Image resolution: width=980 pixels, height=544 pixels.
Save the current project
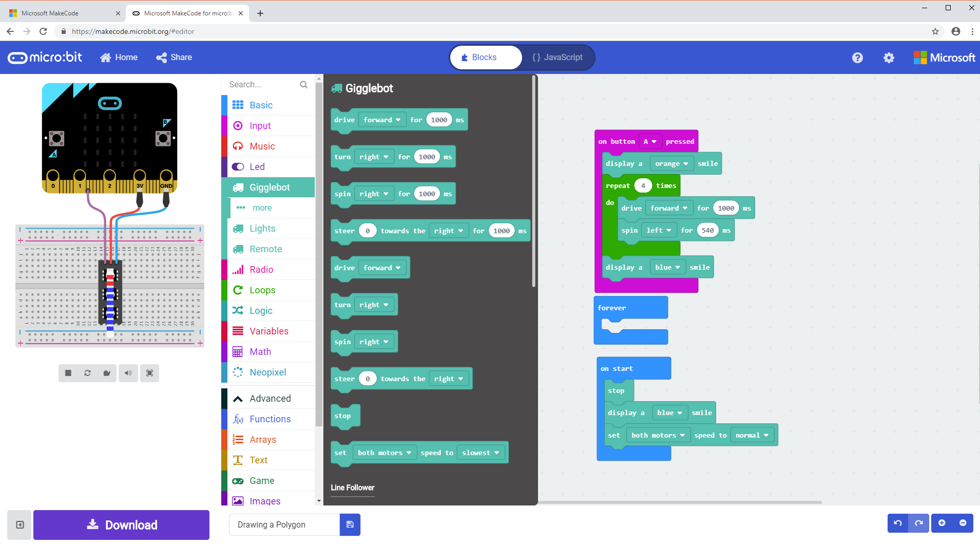pos(350,524)
